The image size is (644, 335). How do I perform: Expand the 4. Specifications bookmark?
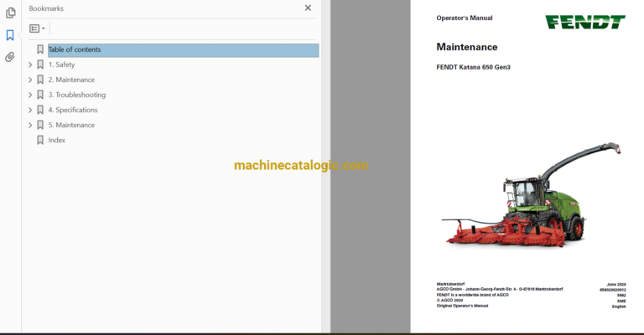30,111
